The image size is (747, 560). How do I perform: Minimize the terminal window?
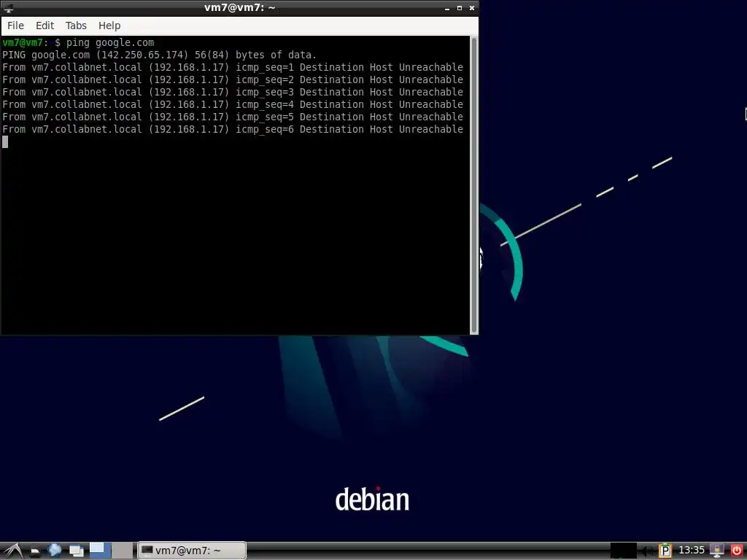point(447,8)
